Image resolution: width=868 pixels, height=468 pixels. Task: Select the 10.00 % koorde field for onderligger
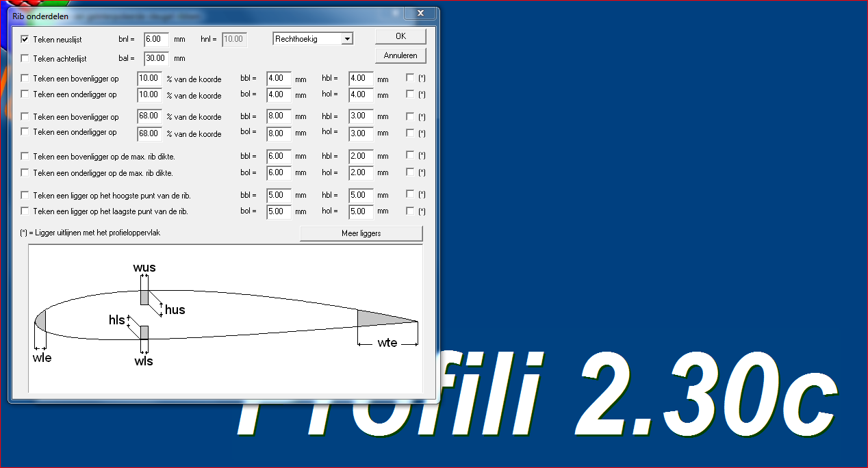coord(149,94)
